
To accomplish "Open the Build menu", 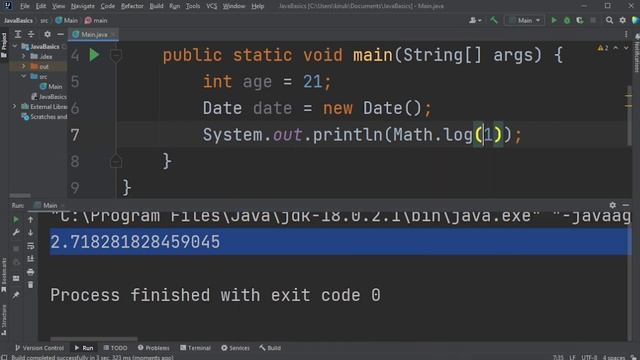I will click(x=156, y=6).
